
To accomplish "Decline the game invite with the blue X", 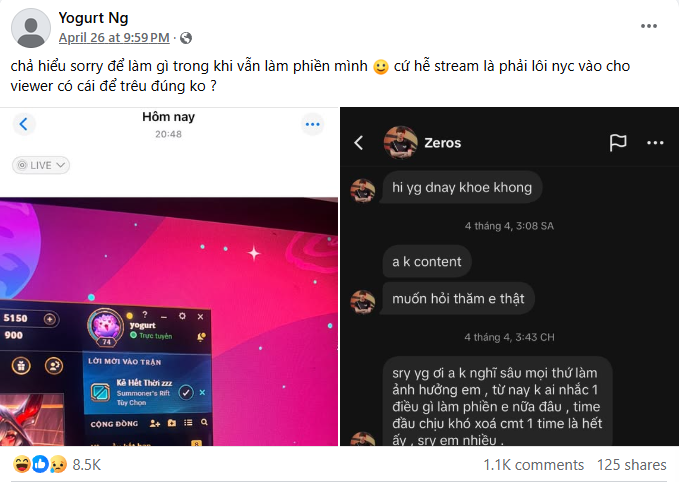I will pos(202,392).
